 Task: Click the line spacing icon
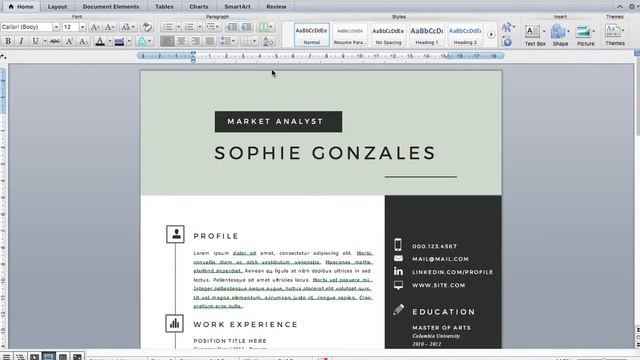coord(225,41)
